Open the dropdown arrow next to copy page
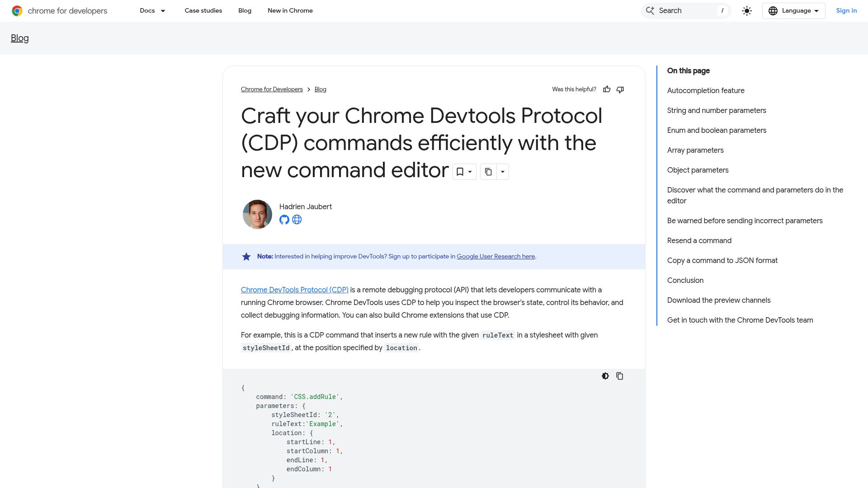The width and height of the screenshot is (868, 488). [x=503, y=172]
